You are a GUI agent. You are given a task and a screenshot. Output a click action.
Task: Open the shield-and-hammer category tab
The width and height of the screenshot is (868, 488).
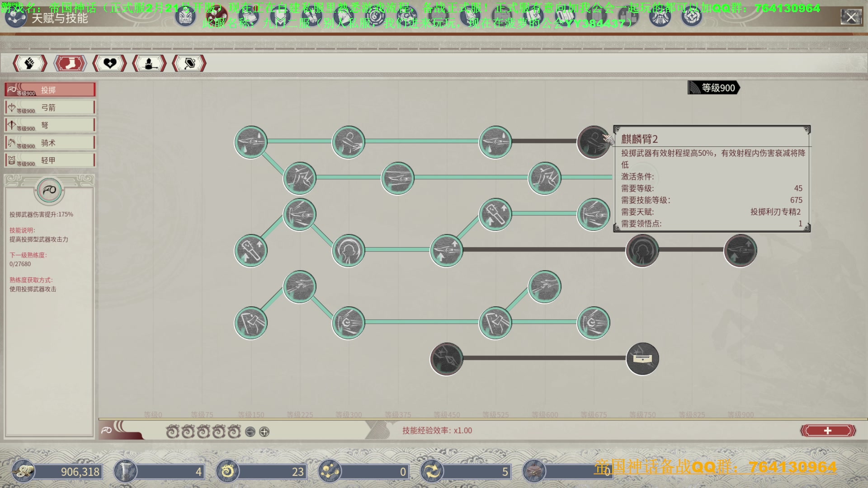[x=189, y=63]
